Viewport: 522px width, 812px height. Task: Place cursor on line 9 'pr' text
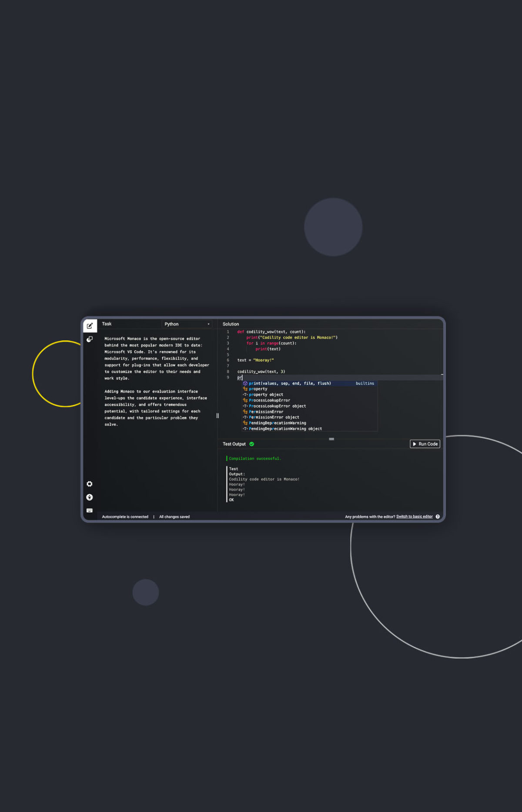[240, 378]
